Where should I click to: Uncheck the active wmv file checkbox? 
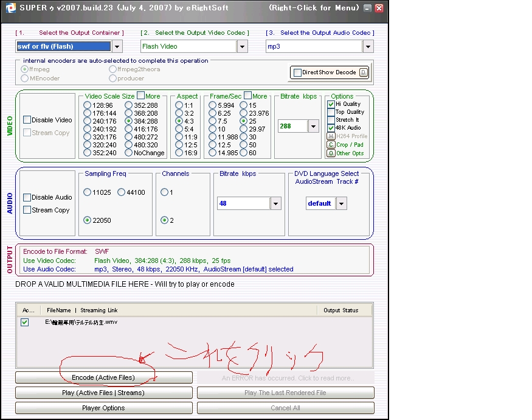coord(25,322)
